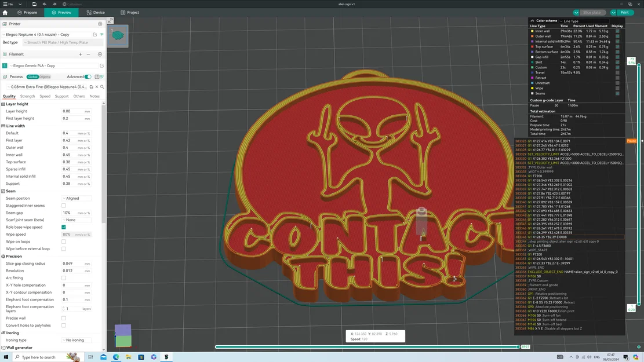This screenshot has width=644, height=362.
Task: Click the horizontal move progress slider handle
Action: [x=518, y=347]
